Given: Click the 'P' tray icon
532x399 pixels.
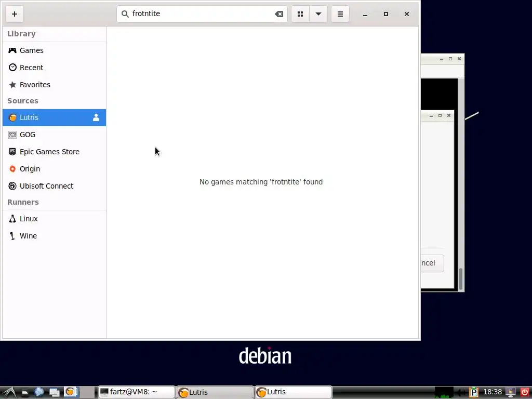Looking at the screenshot, I should click(474, 393).
